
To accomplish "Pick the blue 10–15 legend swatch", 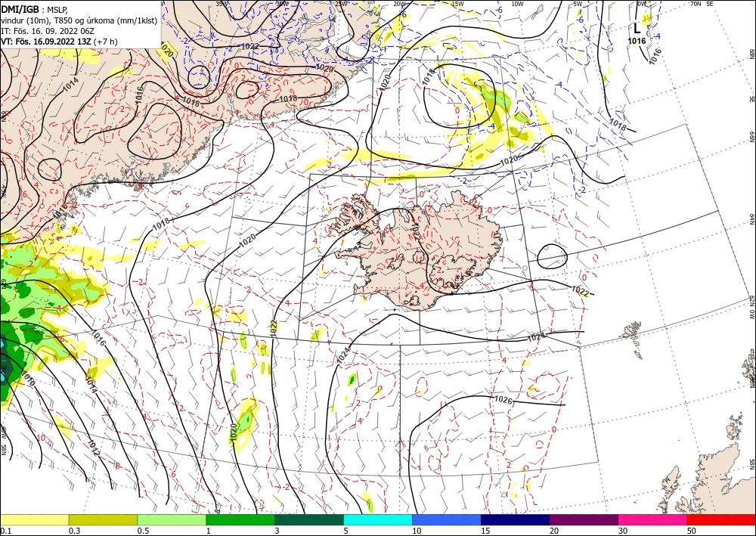I will 447,519.
